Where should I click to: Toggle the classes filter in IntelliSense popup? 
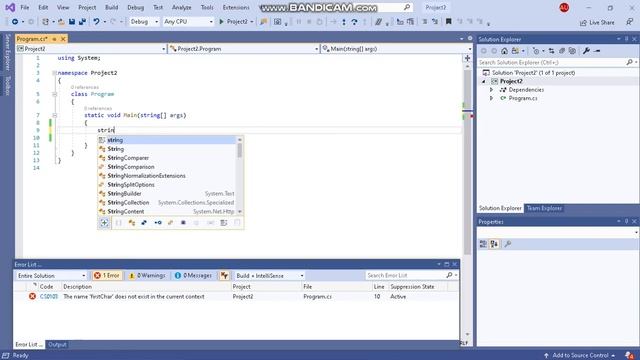tap(131, 223)
